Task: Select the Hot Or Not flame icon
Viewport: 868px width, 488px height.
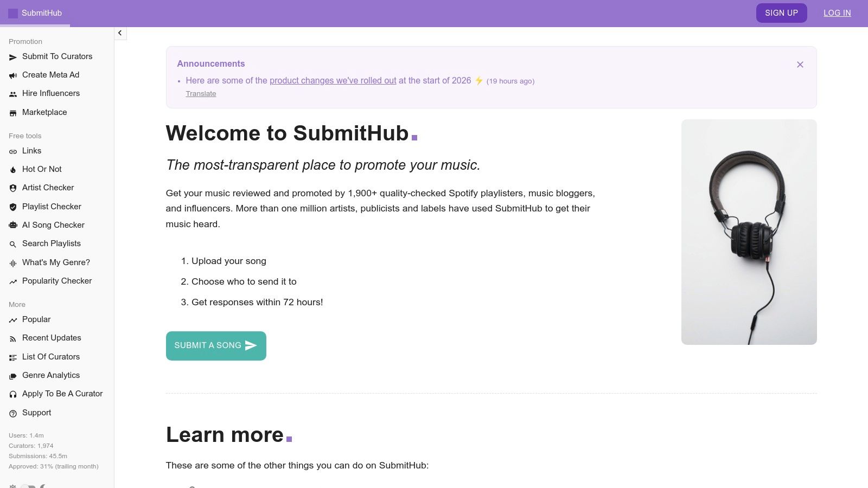Action: coord(13,169)
